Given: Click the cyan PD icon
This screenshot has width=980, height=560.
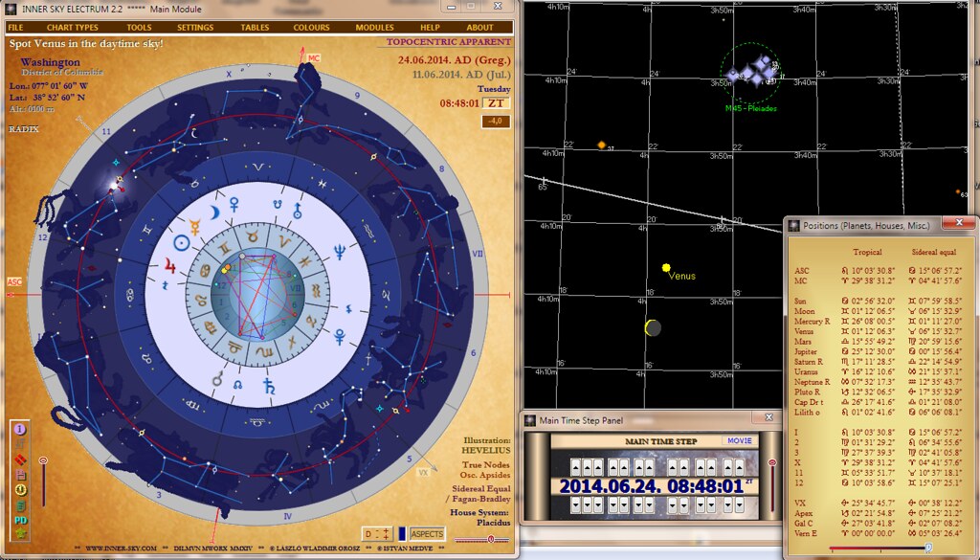Looking at the screenshot, I should click(20, 520).
